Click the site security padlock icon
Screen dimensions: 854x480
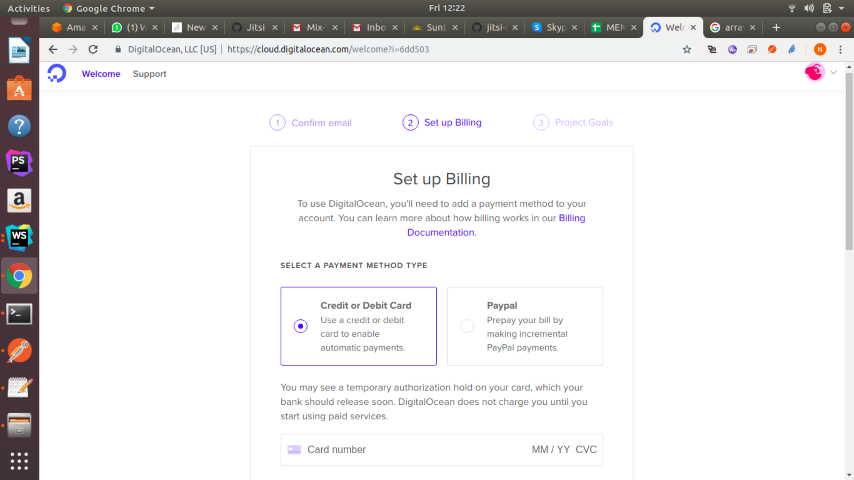pyautogui.click(x=118, y=49)
